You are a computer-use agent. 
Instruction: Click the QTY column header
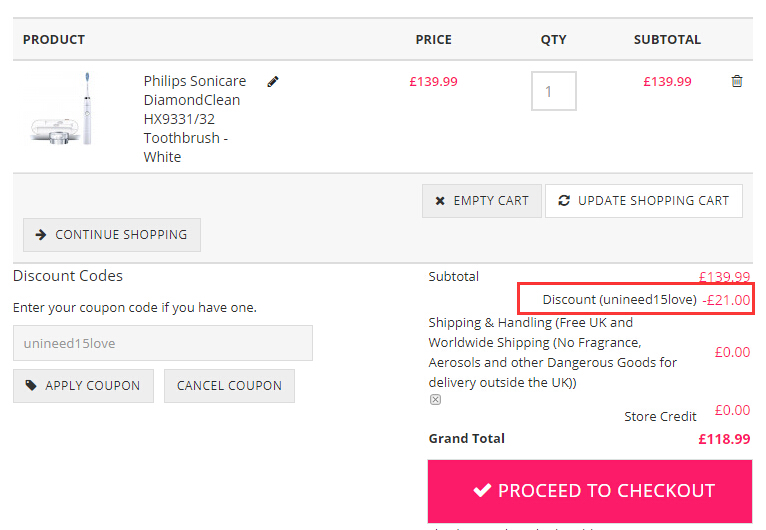pyautogui.click(x=553, y=40)
